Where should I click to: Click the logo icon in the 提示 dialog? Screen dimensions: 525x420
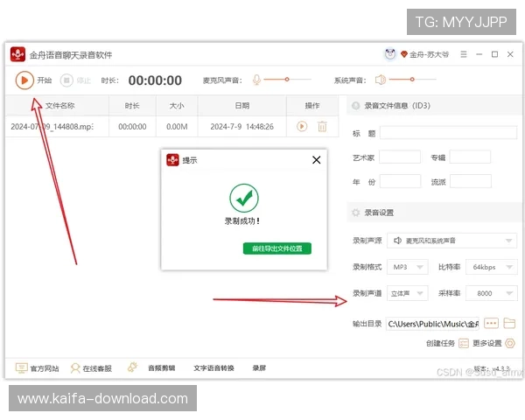pyautogui.click(x=172, y=160)
